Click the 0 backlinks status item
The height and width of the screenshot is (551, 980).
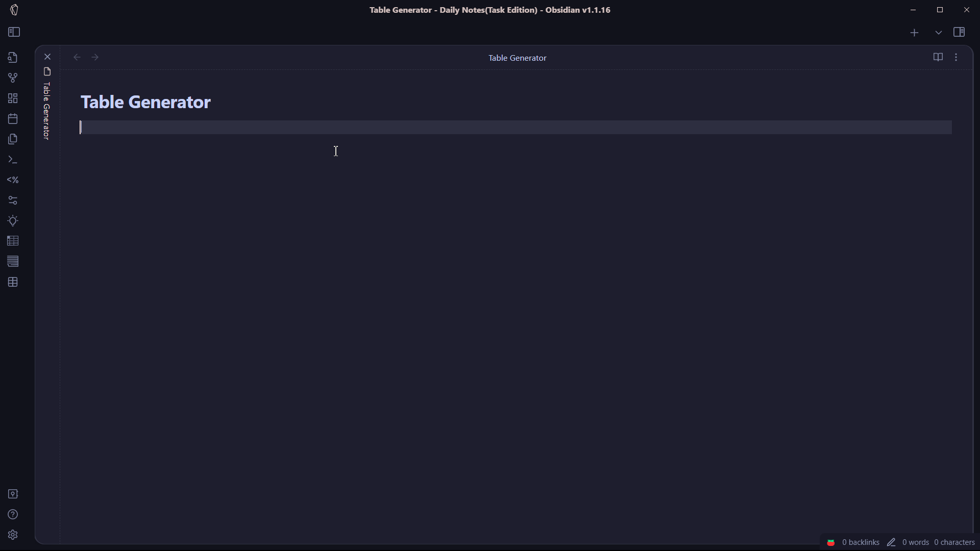click(860, 542)
